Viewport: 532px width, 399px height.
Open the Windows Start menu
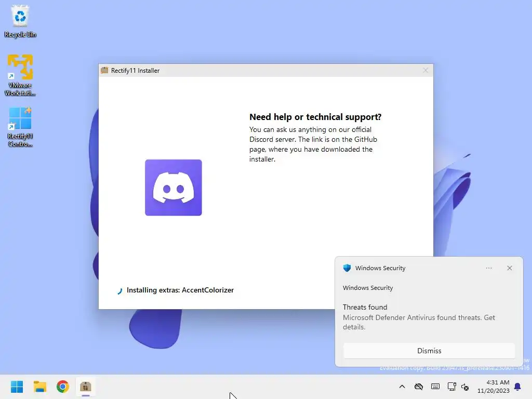[x=17, y=387]
